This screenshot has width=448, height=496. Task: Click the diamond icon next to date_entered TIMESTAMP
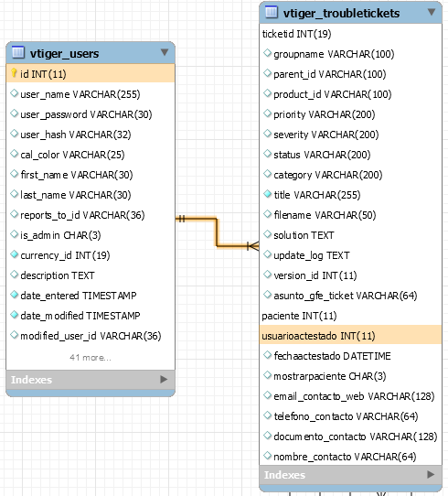pos(15,295)
